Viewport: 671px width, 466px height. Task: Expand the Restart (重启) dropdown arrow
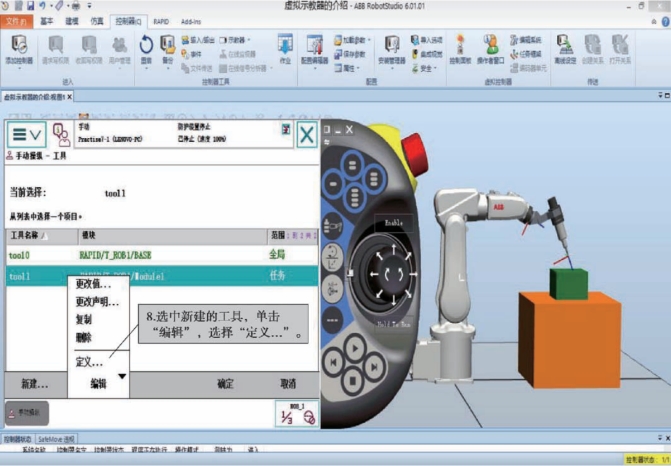click(146, 68)
